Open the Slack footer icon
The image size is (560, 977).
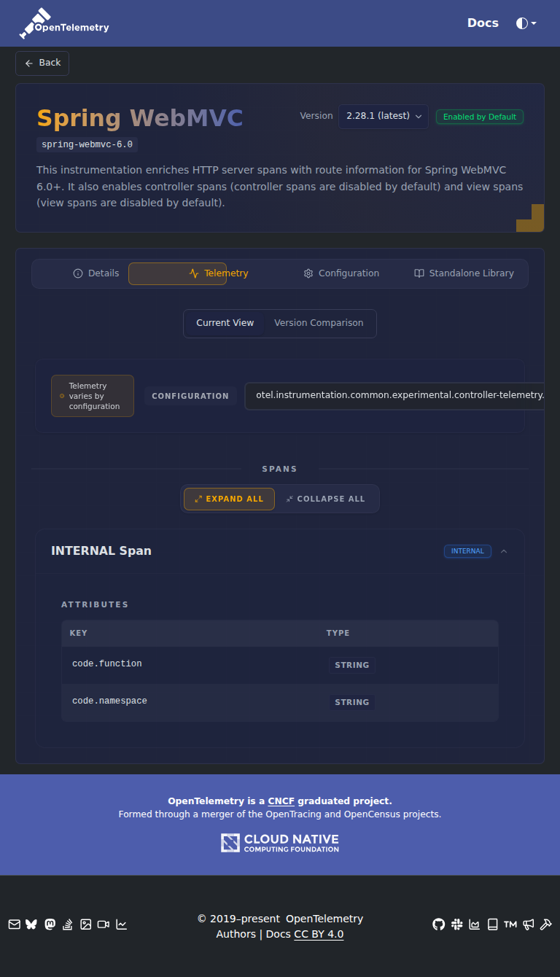click(457, 925)
